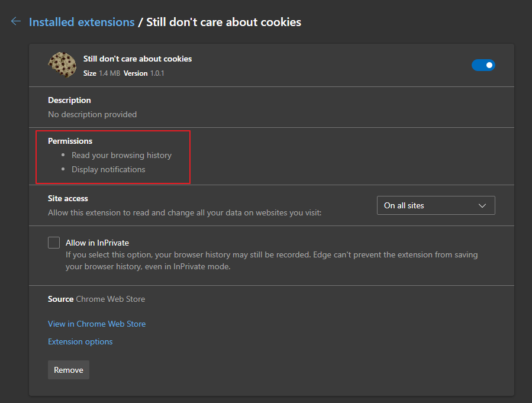Select the "No description provided" text
The height and width of the screenshot is (403, 532).
tap(92, 114)
